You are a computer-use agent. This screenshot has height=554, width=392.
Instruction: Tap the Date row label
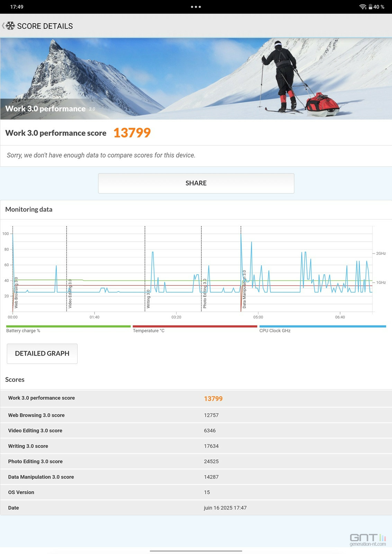[x=14, y=508]
